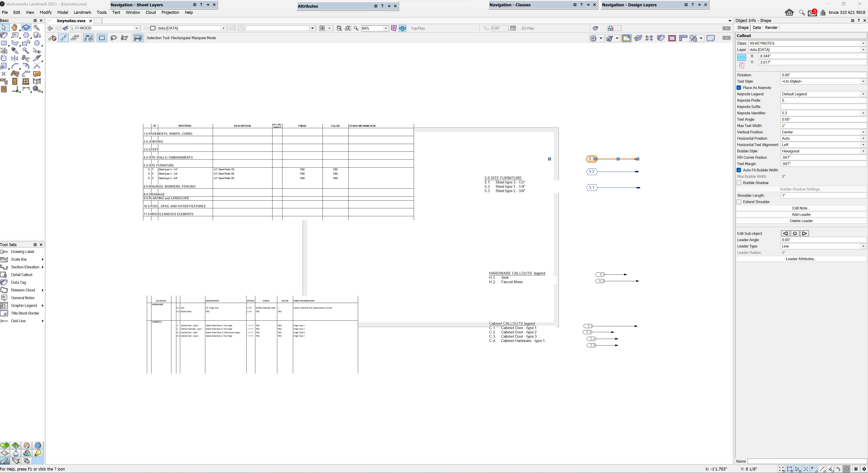Expand the Leader Type dropdown
This screenshot has width=868, height=473.
pyautogui.click(x=823, y=246)
